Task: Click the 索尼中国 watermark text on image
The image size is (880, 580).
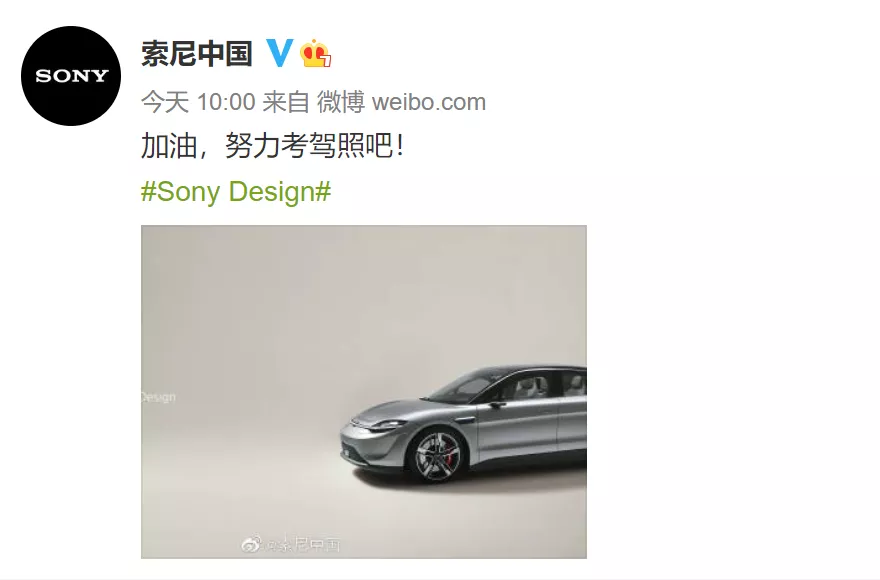Action: [x=303, y=544]
